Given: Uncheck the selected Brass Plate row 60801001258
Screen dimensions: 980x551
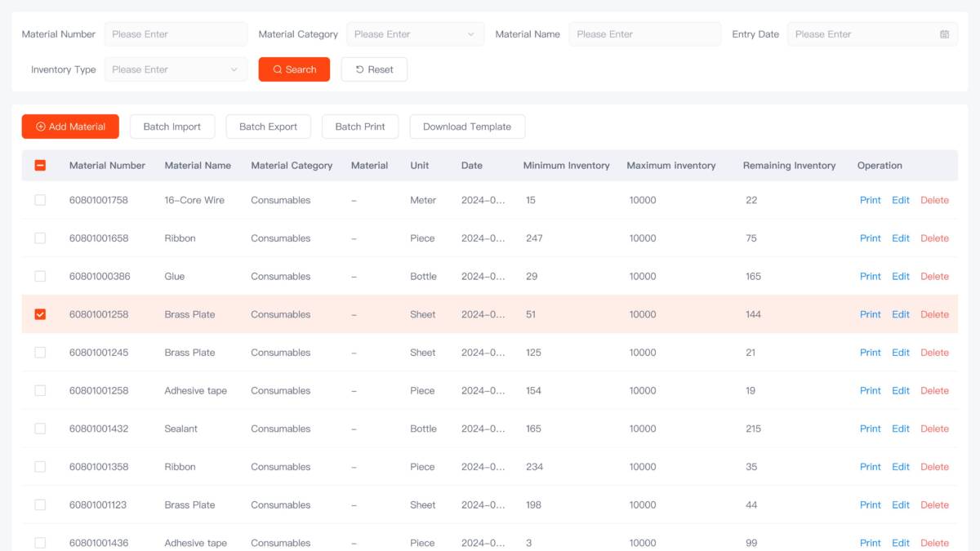Looking at the screenshot, I should tap(40, 314).
